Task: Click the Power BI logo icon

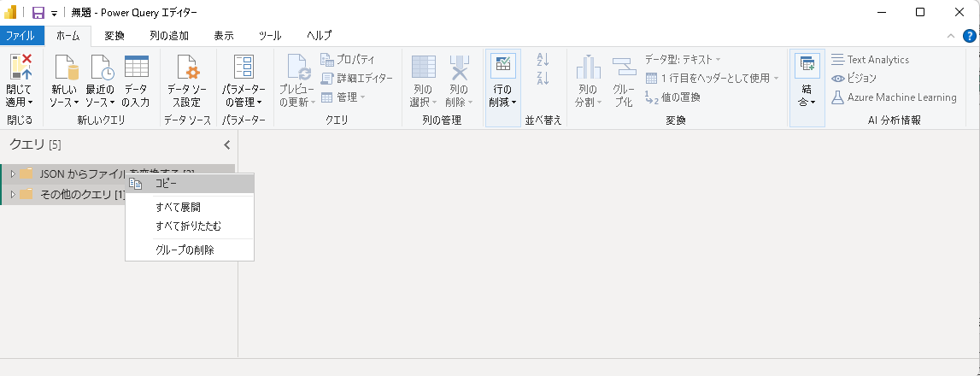Action: pos(10,13)
